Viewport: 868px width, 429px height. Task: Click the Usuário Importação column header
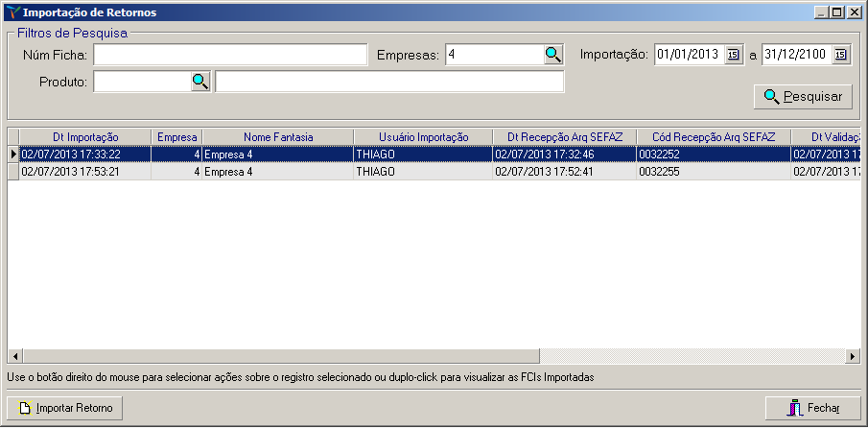423,137
